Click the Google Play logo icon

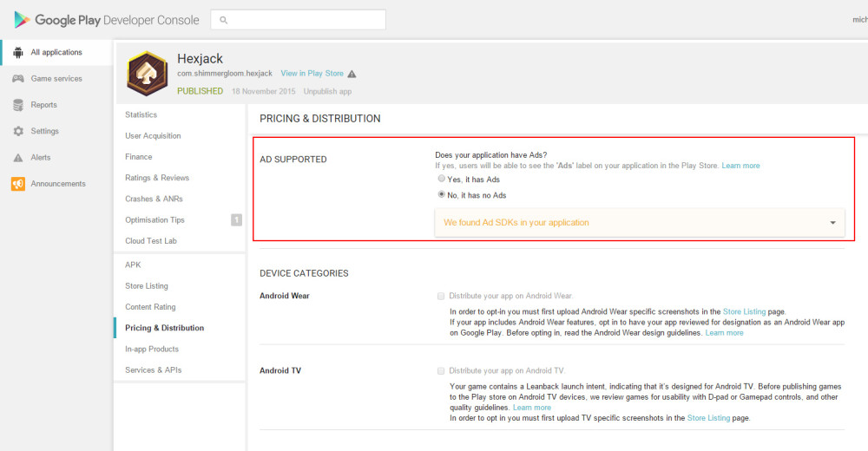(x=22, y=20)
